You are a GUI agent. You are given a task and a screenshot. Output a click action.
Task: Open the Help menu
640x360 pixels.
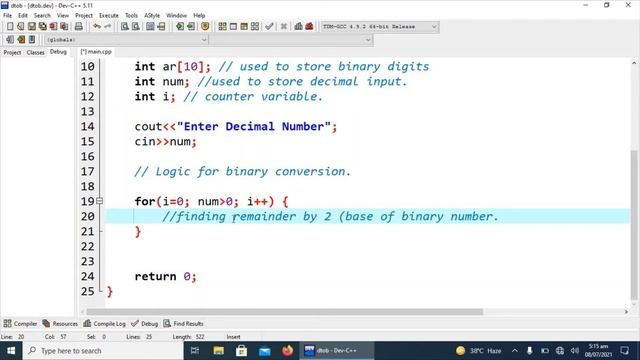(x=199, y=16)
